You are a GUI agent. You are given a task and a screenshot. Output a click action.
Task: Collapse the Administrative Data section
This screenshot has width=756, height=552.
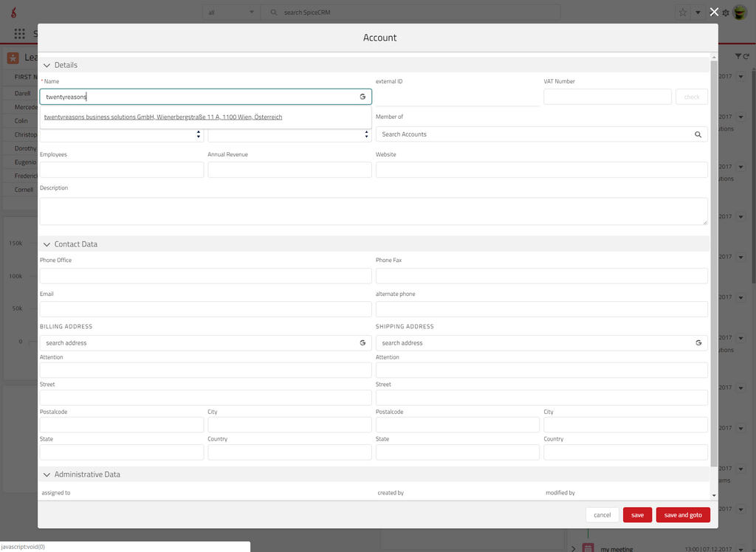coord(47,475)
